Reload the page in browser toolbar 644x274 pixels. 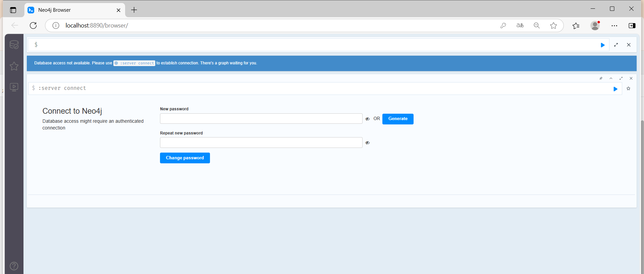point(33,25)
